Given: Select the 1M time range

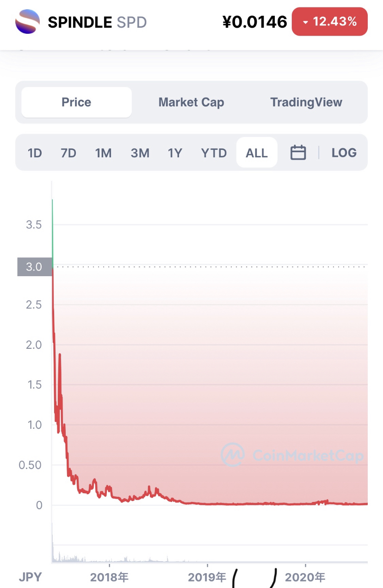Looking at the screenshot, I should coord(103,153).
